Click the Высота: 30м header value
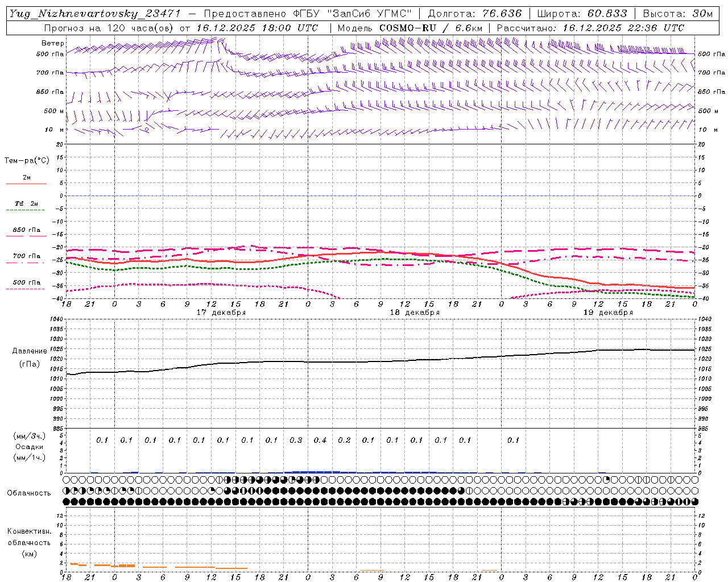The width and height of the screenshot is (728, 582). coord(678,14)
